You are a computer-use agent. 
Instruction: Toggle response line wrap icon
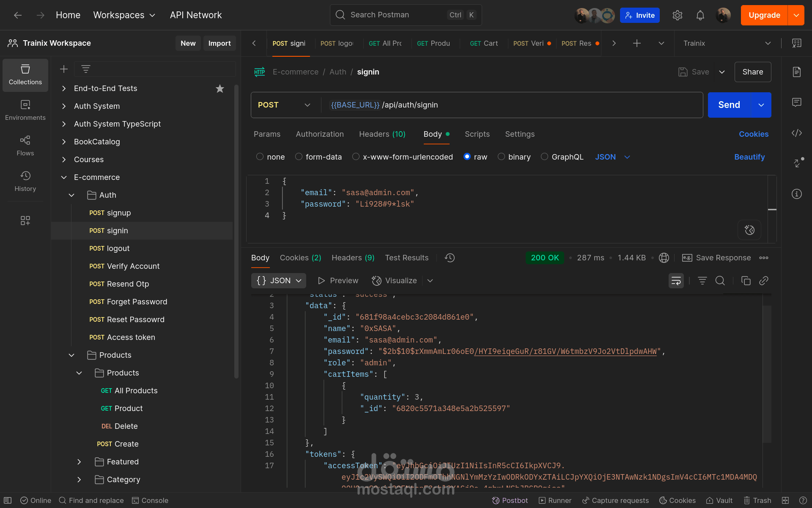[x=676, y=281]
